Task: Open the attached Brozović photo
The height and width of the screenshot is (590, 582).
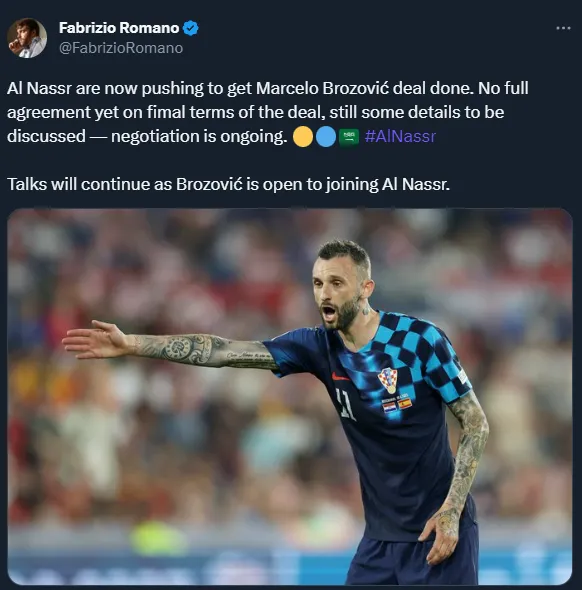Action: pos(290,396)
